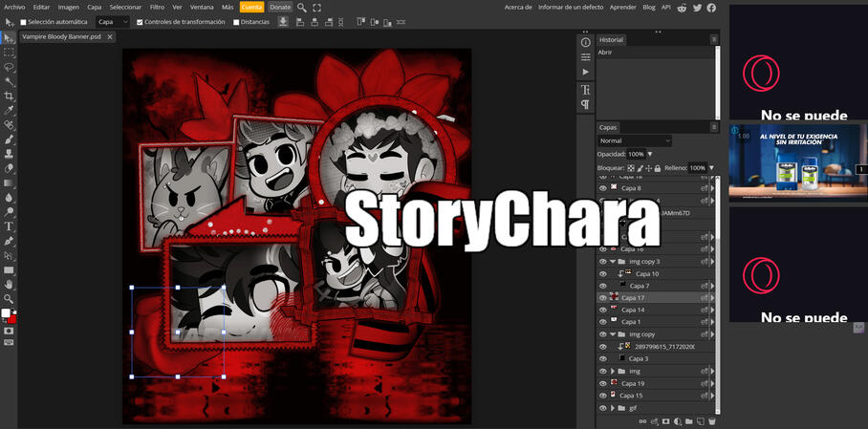Click the fullscreen icon in menu bar
Viewport: 868px width, 429px height.
[317, 7]
